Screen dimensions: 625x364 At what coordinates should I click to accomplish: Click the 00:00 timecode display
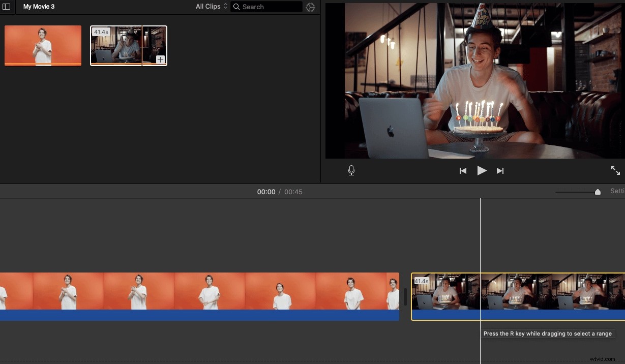click(266, 192)
